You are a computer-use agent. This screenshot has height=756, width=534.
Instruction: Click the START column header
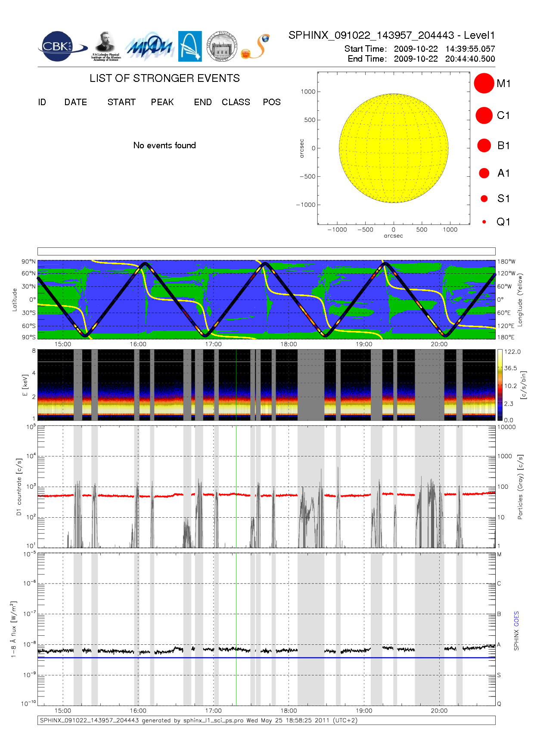[x=121, y=102]
